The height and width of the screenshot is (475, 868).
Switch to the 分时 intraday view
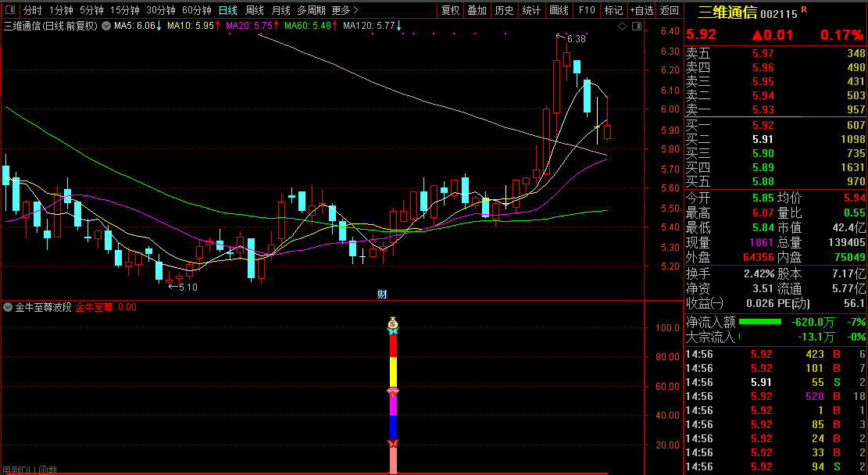coord(33,10)
